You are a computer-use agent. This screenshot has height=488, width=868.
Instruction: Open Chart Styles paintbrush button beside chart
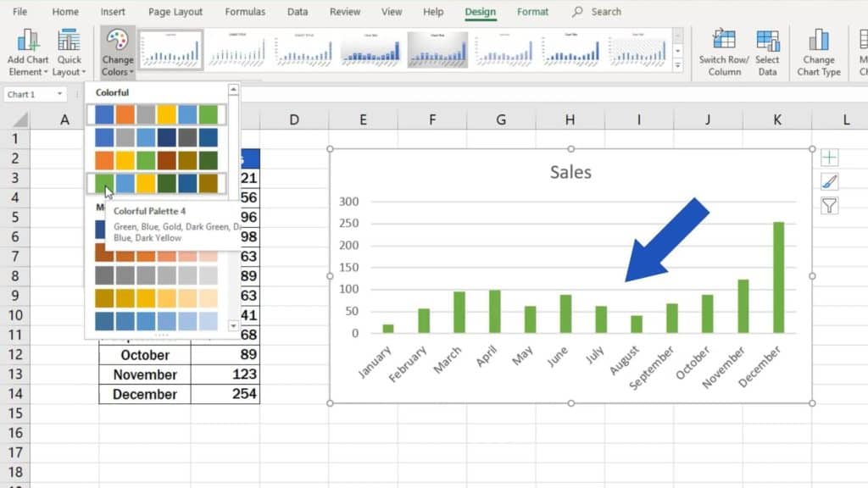[829, 181]
